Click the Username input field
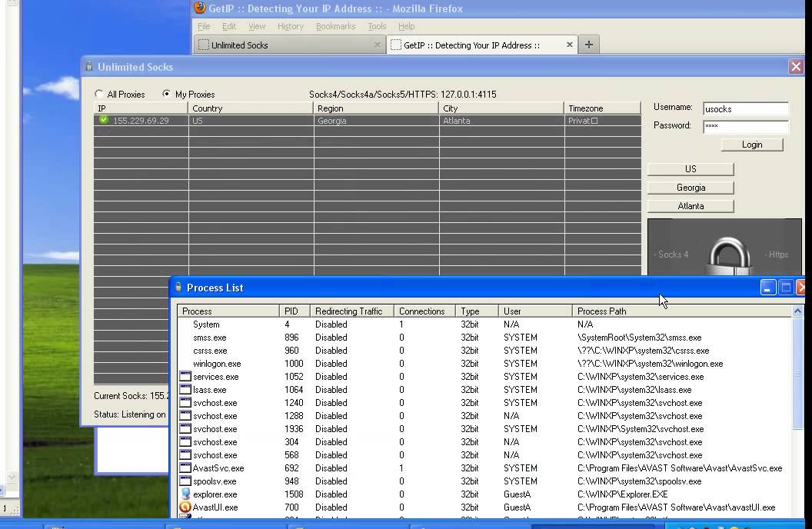This screenshot has width=812, height=529. pyautogui.click(x=745, y=108)
